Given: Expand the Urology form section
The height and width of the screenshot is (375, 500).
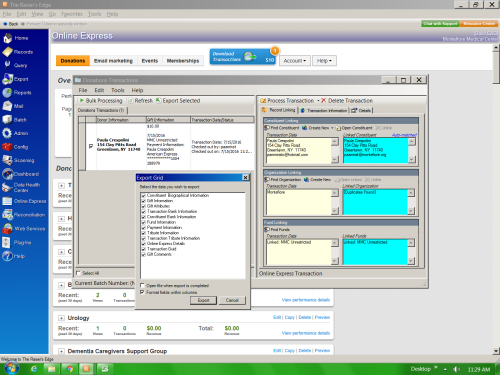Looking at the screenshot, I should click(61, 318).
